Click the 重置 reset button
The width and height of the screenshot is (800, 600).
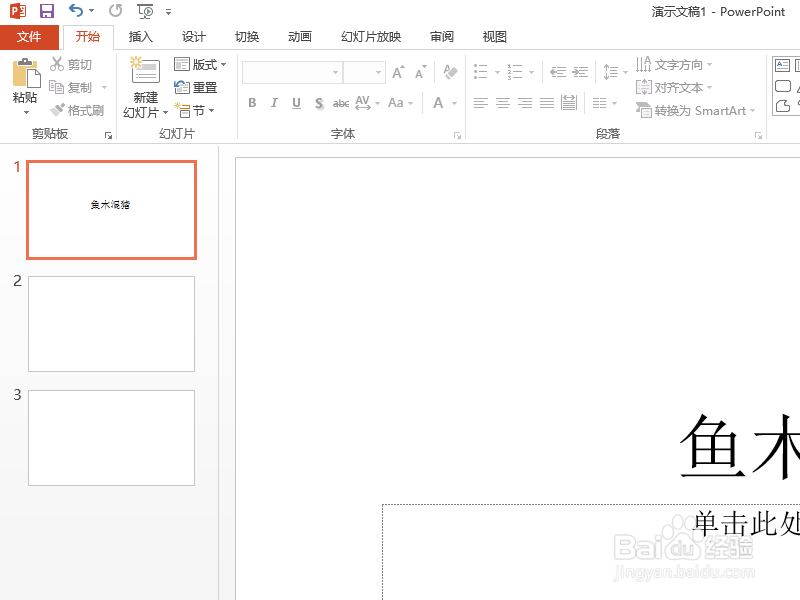click(x=196, y=88)
